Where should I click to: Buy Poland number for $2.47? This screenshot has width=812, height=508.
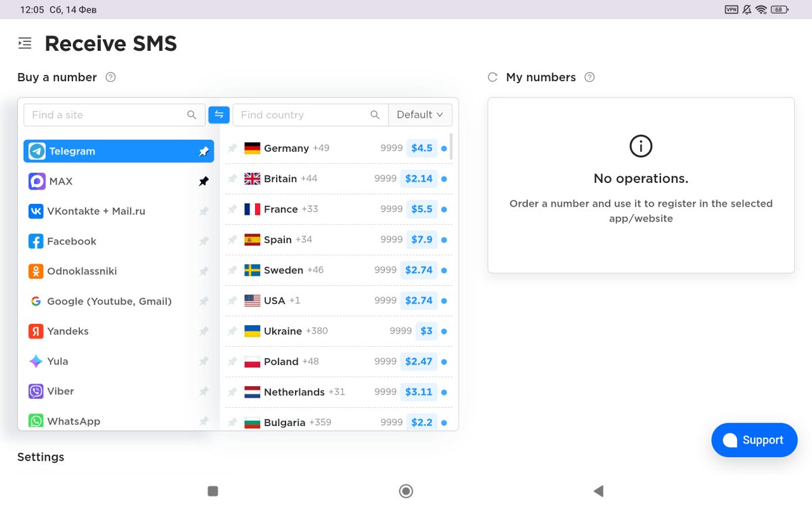419,362
